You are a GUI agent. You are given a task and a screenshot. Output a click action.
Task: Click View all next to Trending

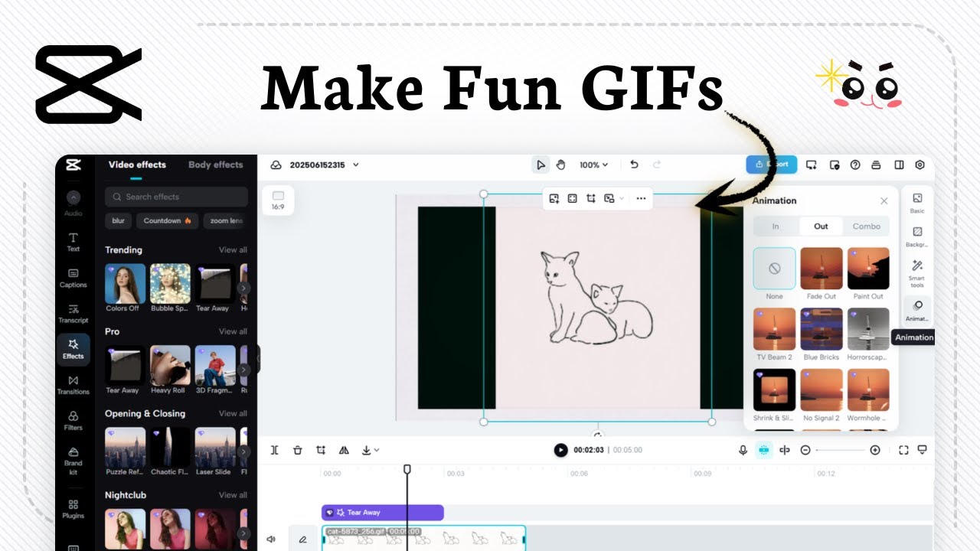[x=233, y=250]
